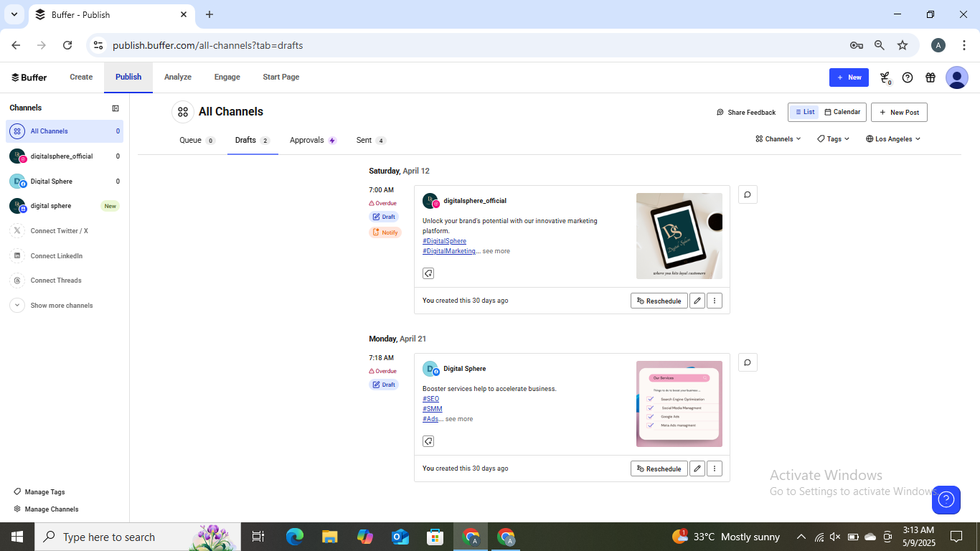Expand see more on #DigitalMarketing post

pyautogui.click(x=496, y=251)
